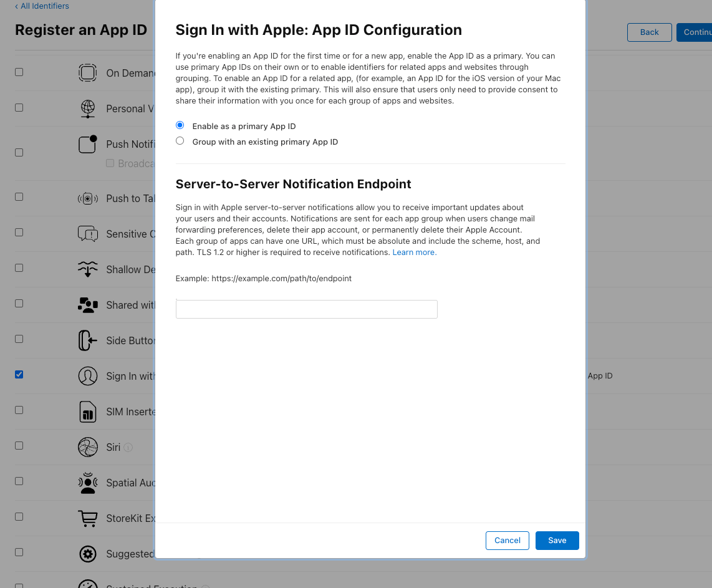712x588 pixels.
Task: Go back to All Identifiers
Action: click(x=42, y=6)
